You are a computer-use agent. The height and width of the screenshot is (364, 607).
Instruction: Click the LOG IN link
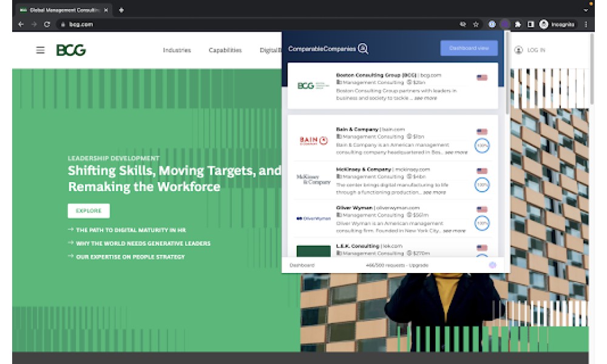click(x=536, y=50)
